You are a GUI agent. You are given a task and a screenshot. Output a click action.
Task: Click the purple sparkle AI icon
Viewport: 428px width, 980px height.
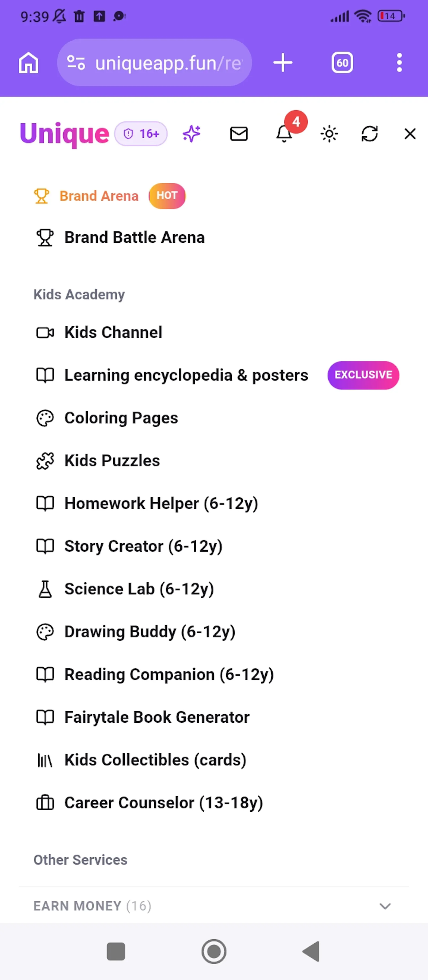coord(192,134)
